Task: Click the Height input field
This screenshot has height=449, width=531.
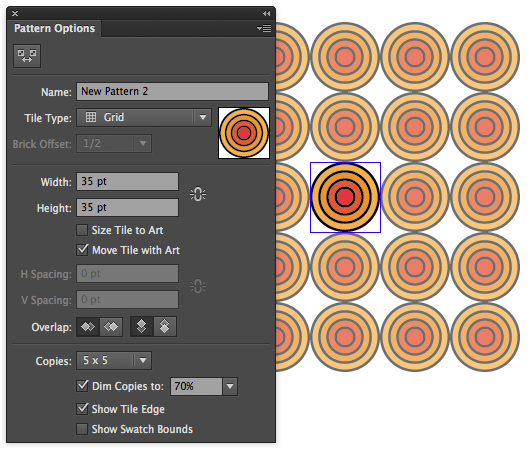Action: [127, 207]
